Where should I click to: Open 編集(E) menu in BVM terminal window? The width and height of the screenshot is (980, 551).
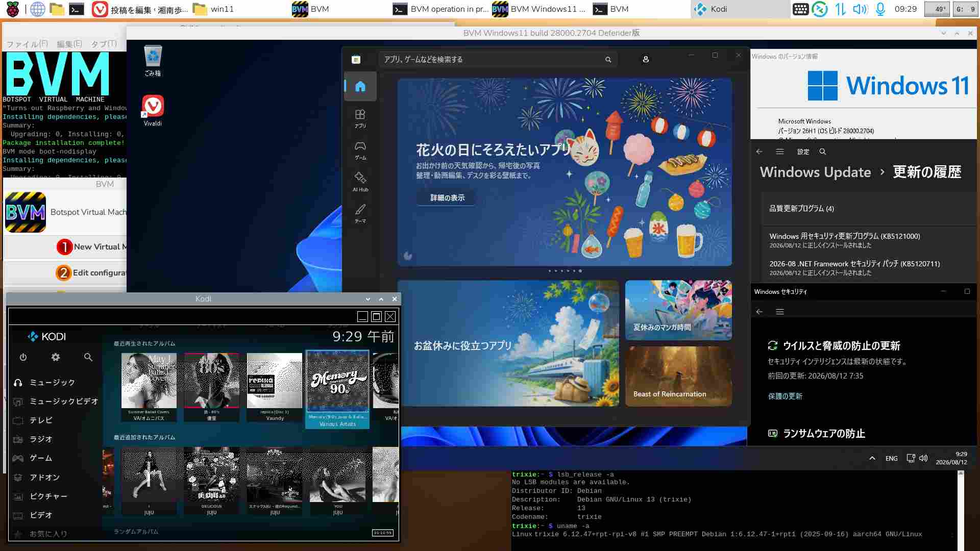[x=69, y=44]
